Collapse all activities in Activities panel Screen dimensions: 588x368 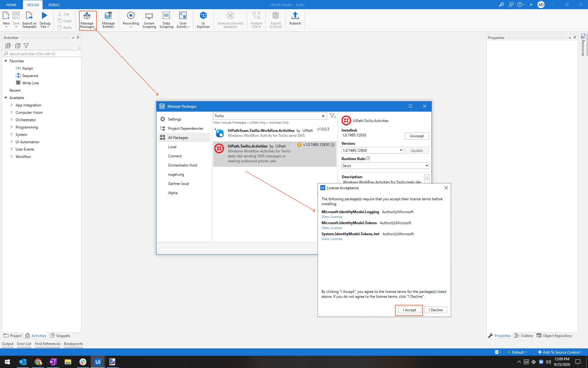click(17, 46)
